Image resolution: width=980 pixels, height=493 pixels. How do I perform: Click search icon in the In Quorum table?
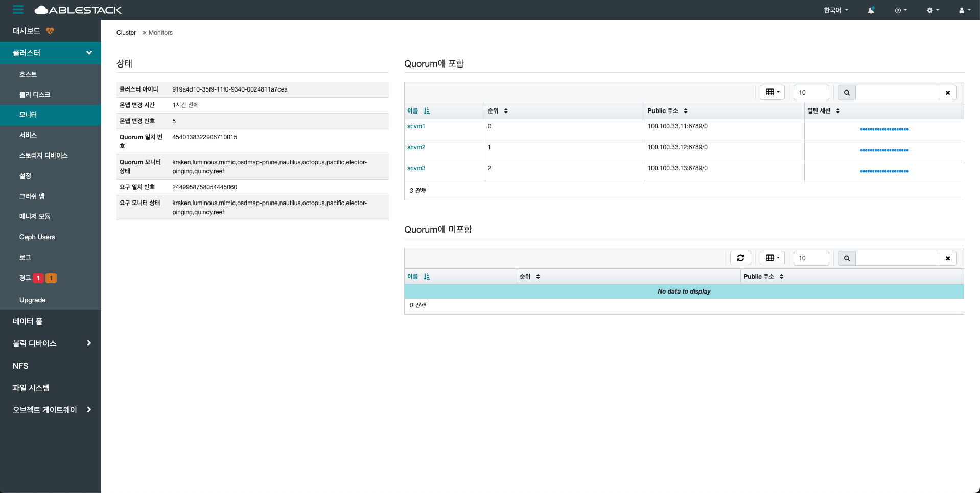click(x=847, y=93)
